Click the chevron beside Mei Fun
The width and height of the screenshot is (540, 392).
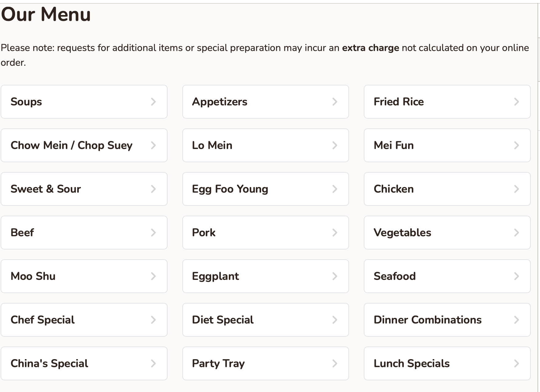point(517,145)
